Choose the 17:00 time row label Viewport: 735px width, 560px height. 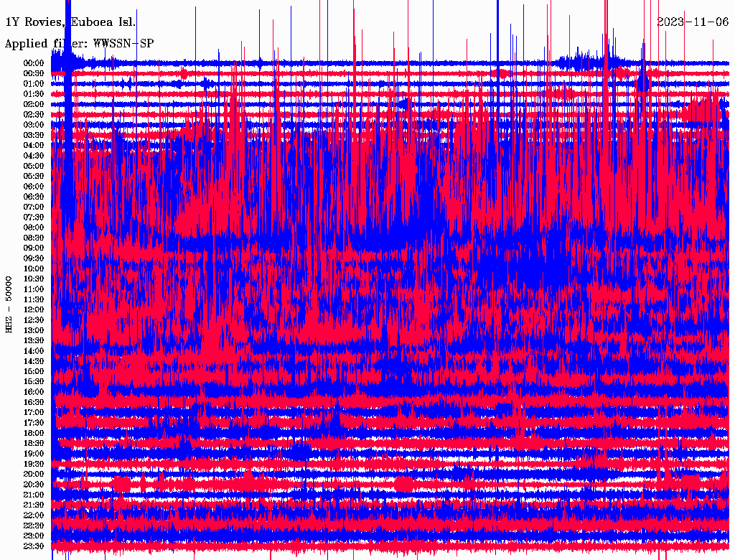pyautogui.click(x=34, y=413)
